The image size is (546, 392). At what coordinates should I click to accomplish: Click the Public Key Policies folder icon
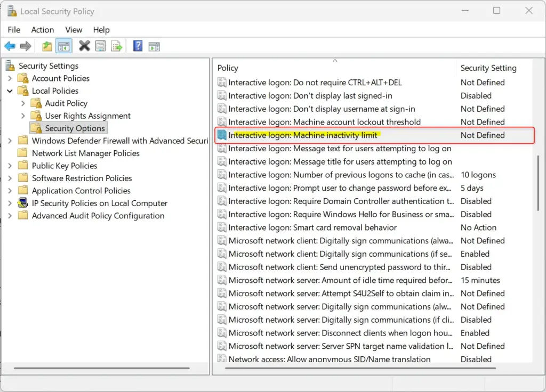pos(23,166)
